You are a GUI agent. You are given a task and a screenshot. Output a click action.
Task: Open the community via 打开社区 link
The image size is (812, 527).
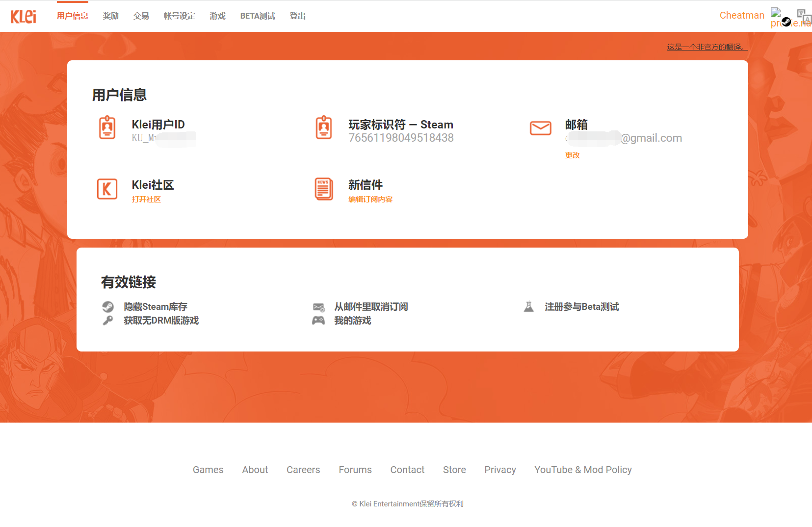(x=146, y=199)
